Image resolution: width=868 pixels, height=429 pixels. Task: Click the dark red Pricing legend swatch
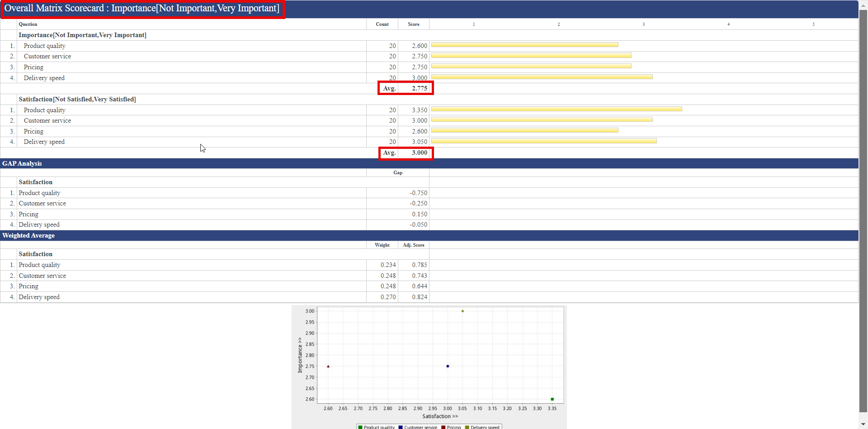point(443,427)
